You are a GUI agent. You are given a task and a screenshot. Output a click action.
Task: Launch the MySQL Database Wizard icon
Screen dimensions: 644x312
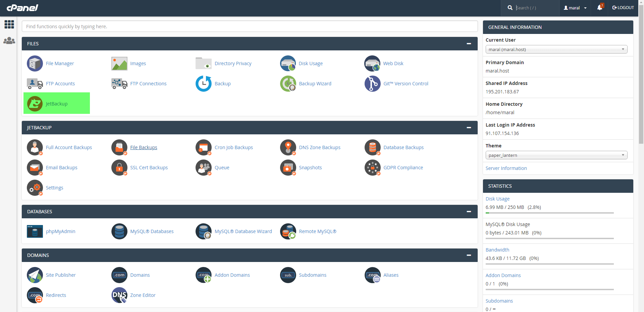(x=204, y=231)
